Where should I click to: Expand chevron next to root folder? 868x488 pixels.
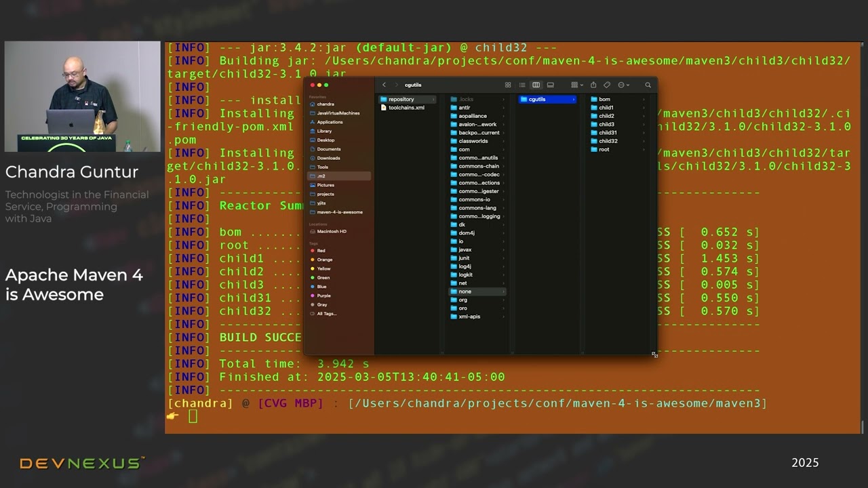point(644,149)
